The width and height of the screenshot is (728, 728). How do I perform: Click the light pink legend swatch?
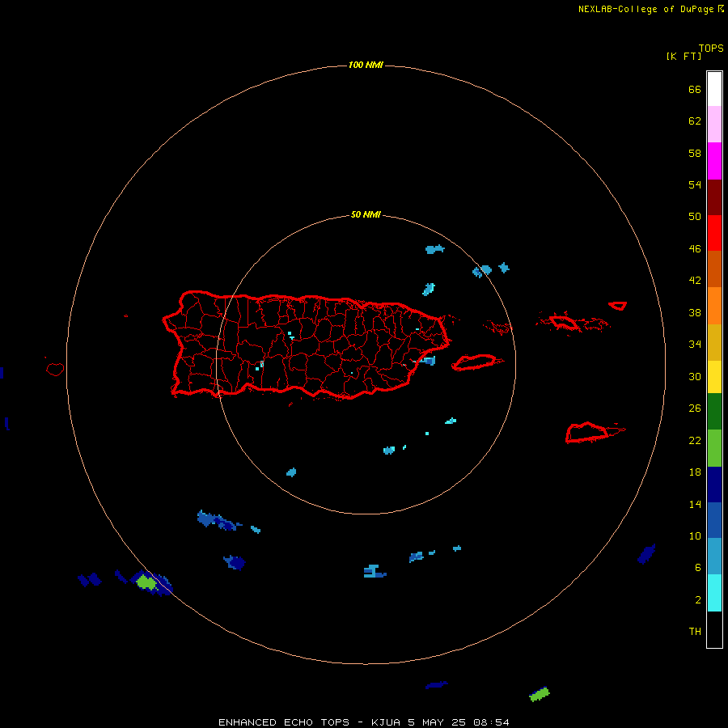tap(714, 125)
